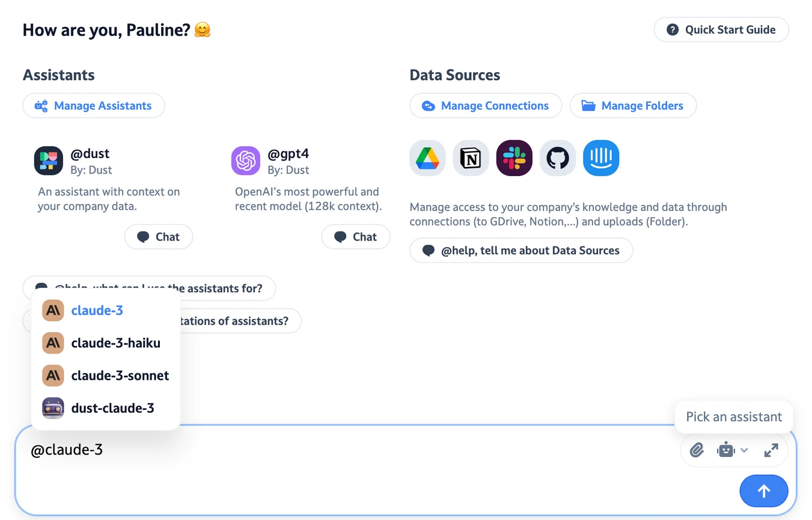Click the suggestion ending in 'tations of assistants?'
This screenshot has height=520, width=812.
click(x=240, y=321)
